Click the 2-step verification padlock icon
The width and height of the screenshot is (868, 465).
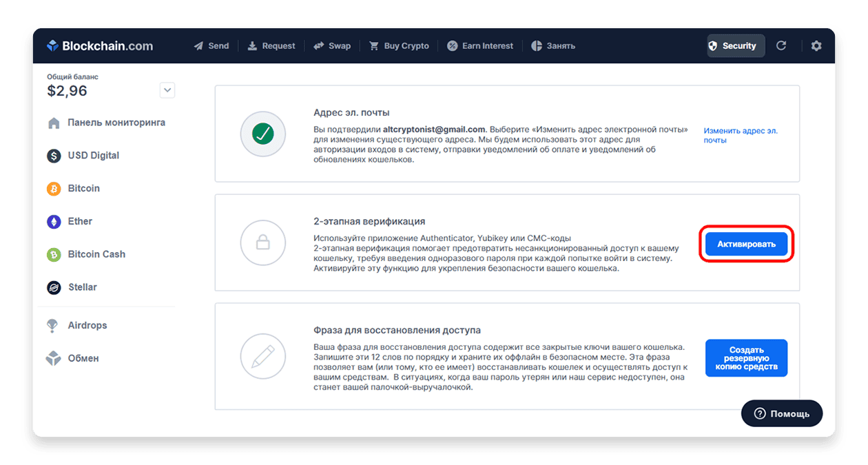(262, 242)
